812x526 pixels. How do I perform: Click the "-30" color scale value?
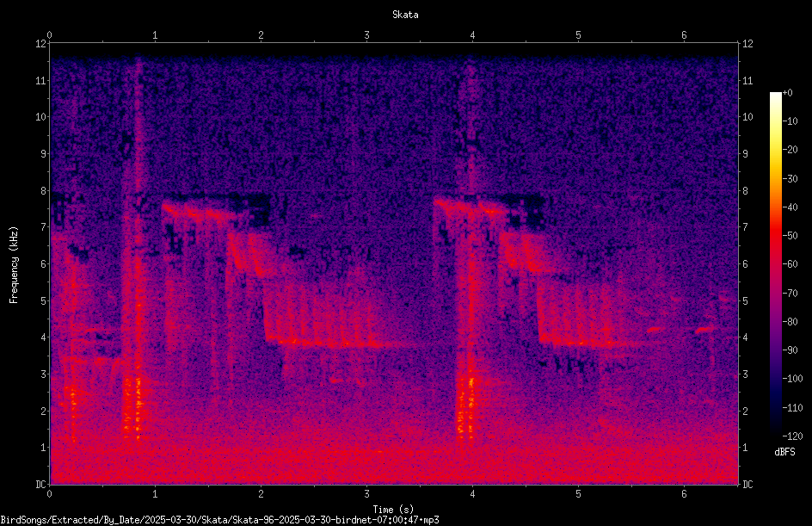[790, 179]
